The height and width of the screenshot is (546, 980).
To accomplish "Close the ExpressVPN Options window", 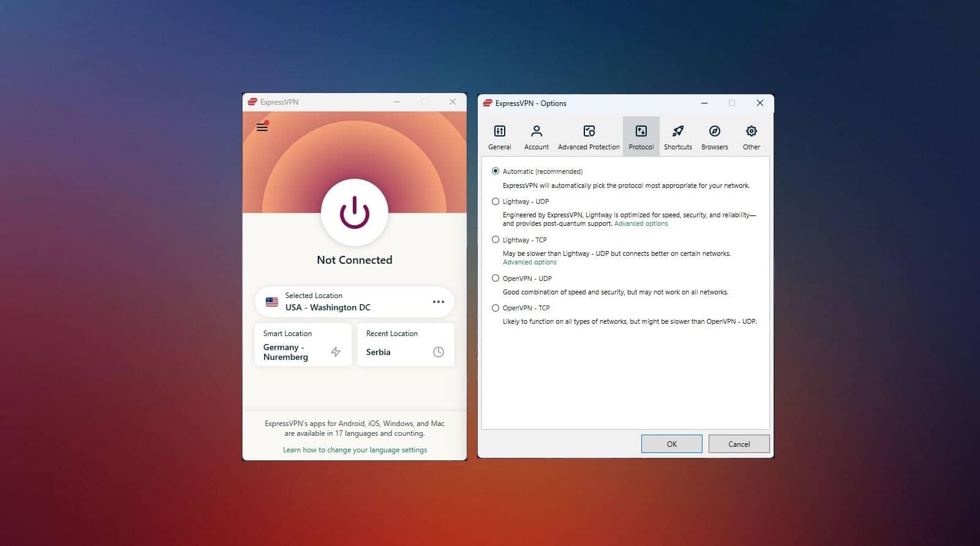I will (x=760, y=103).
